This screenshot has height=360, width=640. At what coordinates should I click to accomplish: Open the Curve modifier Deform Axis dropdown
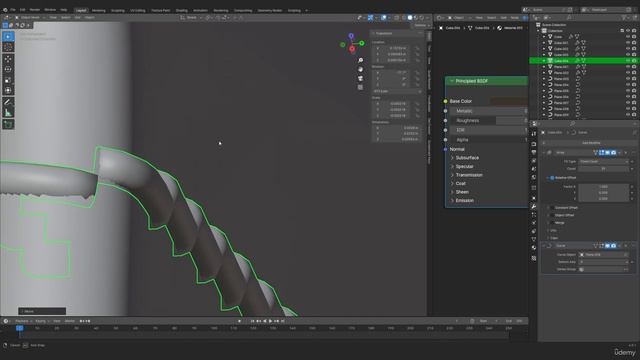[x=604, y=262]
